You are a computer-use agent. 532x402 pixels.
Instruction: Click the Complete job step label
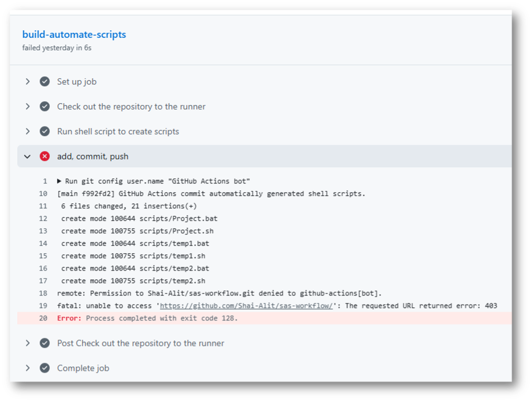click(x=83, y=368)
